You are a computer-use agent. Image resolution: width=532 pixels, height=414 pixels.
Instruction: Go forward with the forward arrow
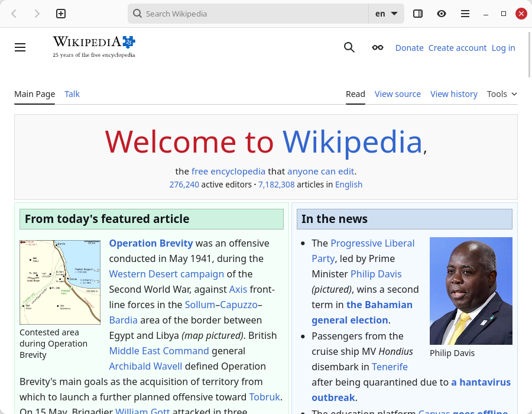(37, 14)
